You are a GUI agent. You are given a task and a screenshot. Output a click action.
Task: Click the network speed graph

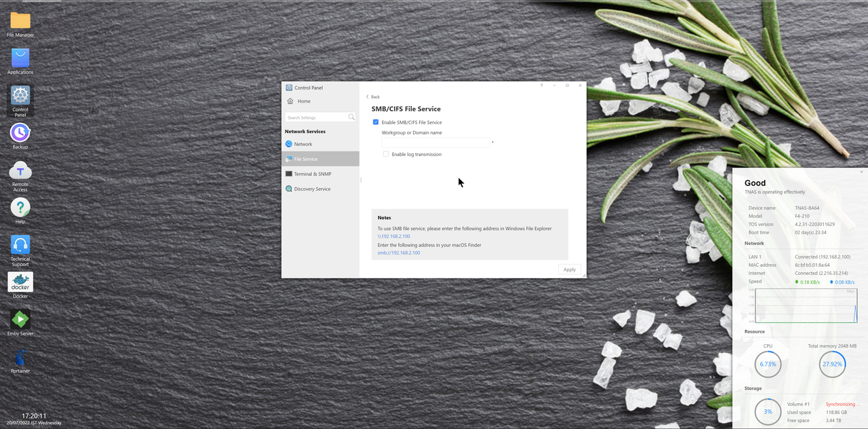pos(806,305)
